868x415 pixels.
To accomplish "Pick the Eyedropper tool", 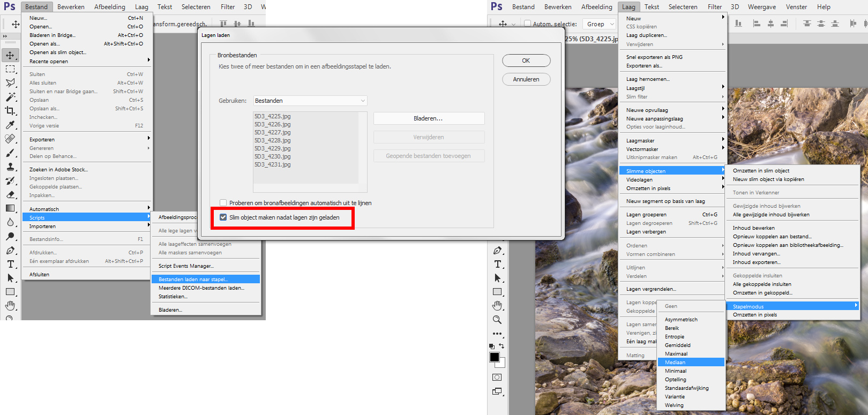I will point(10,125).
